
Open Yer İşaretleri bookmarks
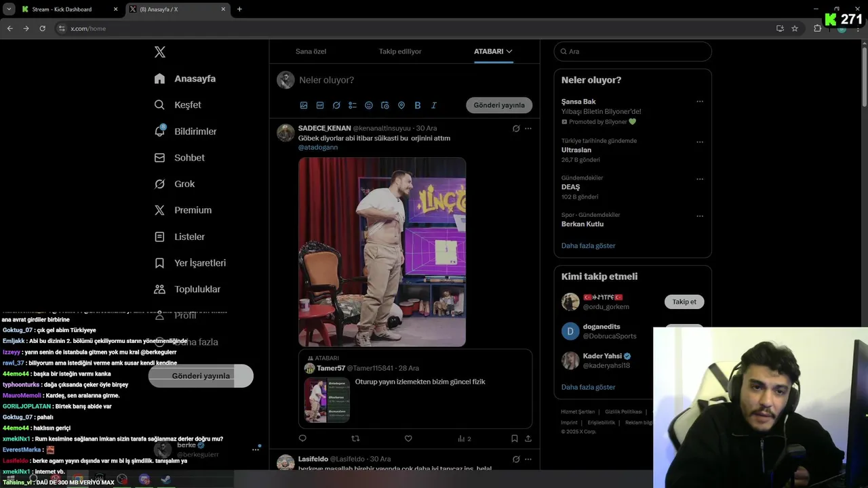[x=190, y=263]
